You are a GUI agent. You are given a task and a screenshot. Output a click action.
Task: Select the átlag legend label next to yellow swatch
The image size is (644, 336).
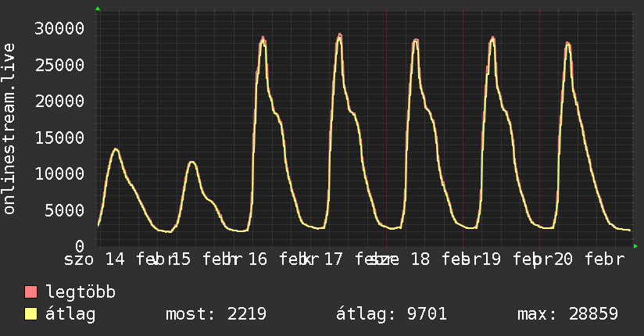70,314
